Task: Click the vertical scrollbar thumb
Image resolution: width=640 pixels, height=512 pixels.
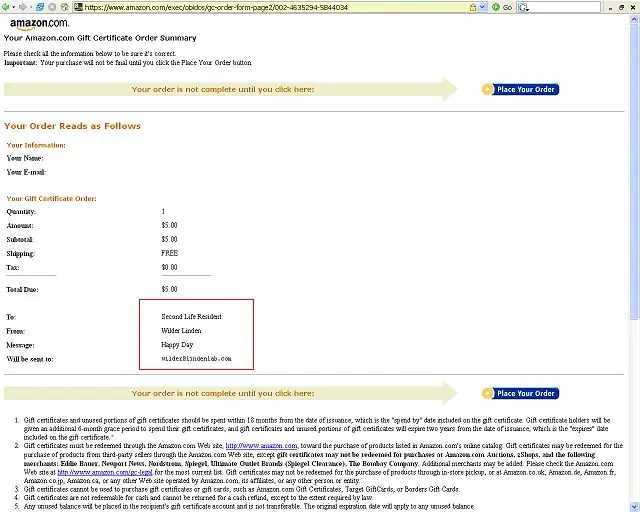Action: pos(635,171)
